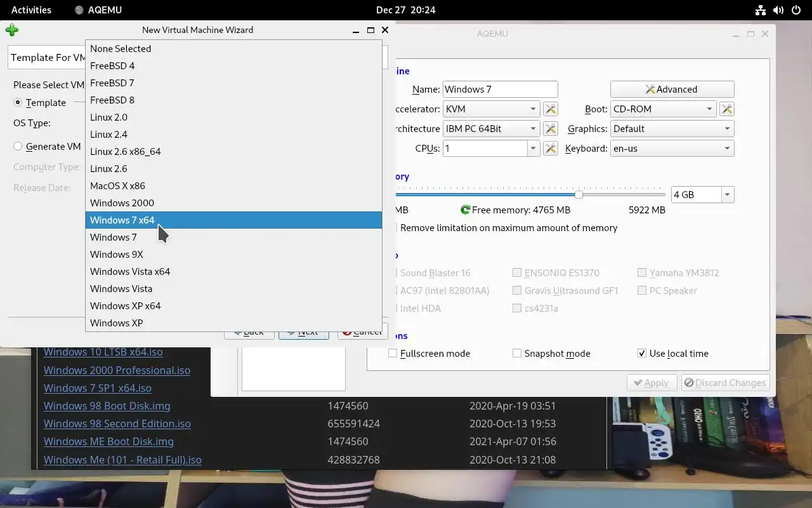Open the power tray icon

(796, 10)
